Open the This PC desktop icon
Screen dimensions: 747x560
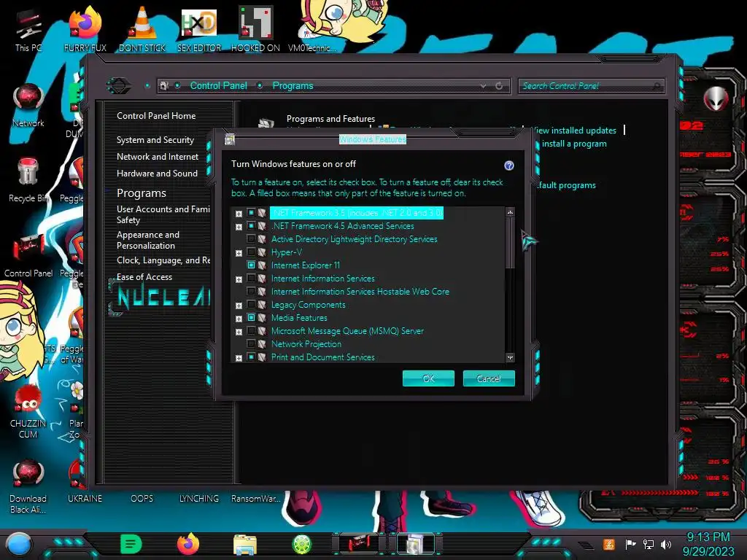click(x=28, y=29)
